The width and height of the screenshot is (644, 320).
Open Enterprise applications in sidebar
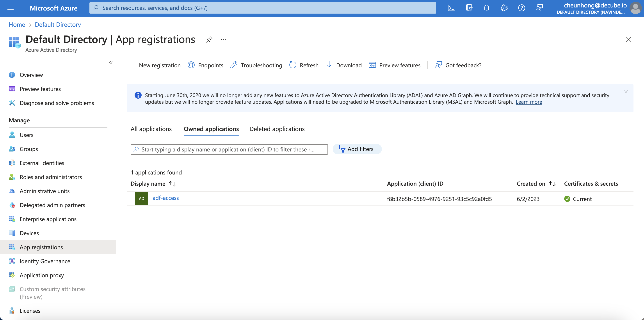[48, 219]
